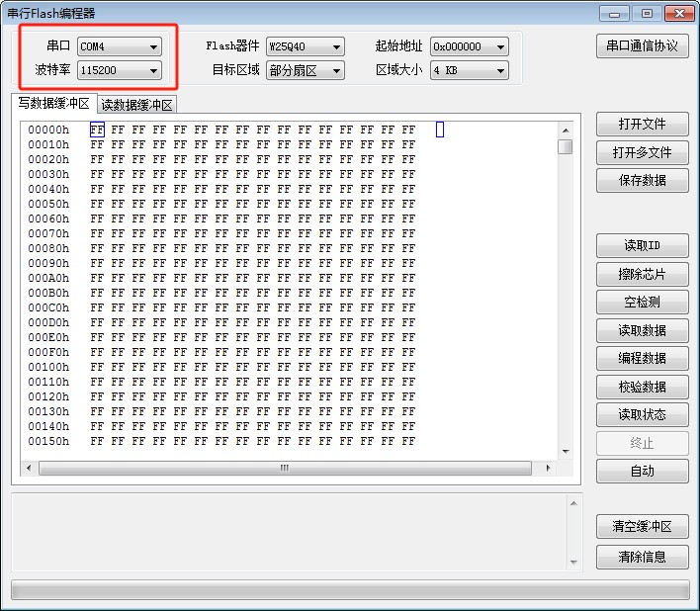
Task: Click the hex buffer horizontal scrollbar thumb
Action: click(285, 468)
